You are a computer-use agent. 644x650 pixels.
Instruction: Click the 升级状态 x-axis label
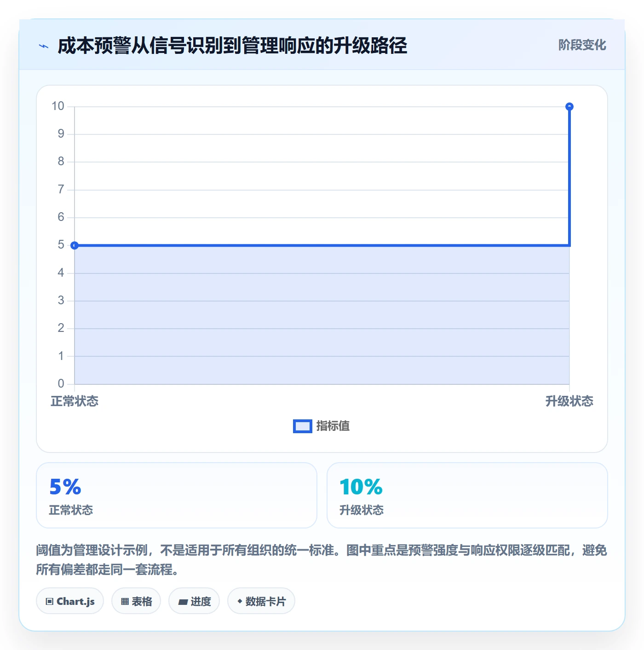tap(569, 401)
